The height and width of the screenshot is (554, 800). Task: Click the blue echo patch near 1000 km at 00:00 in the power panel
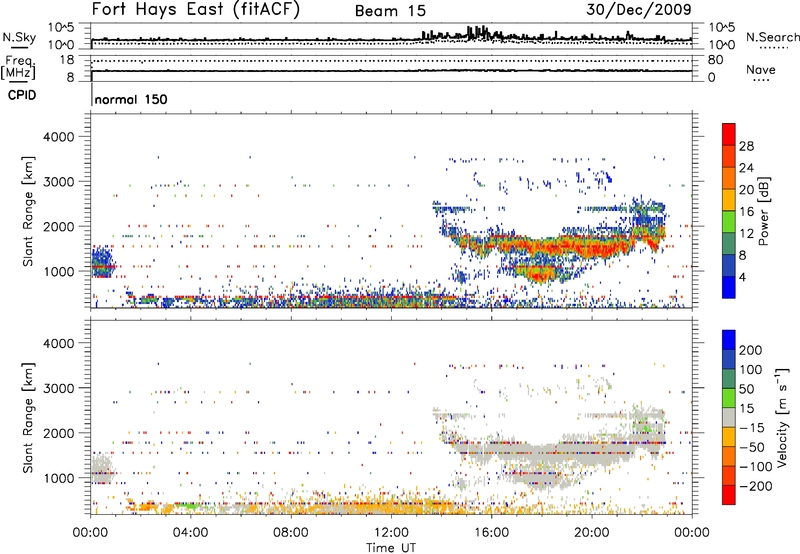(x=102, y=262)
